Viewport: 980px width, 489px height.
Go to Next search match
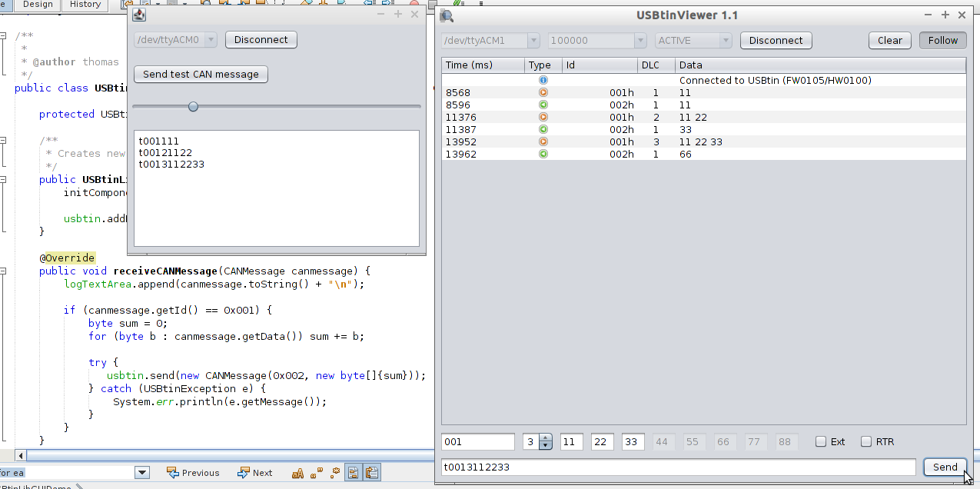tap(254, 473)
